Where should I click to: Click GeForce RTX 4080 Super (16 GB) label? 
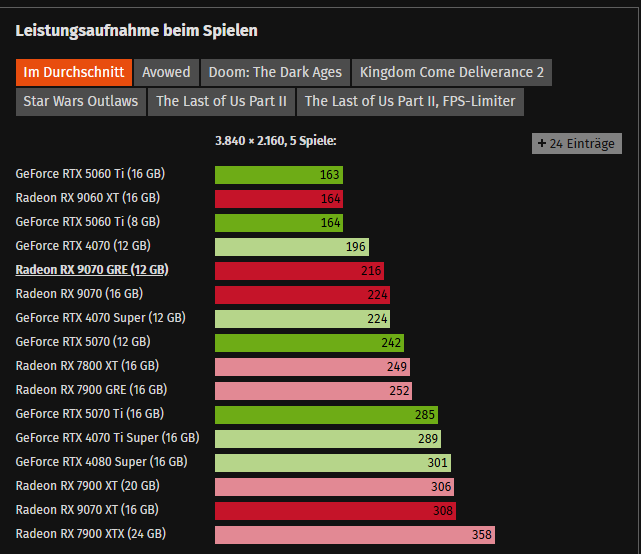(x=102, y=462)
